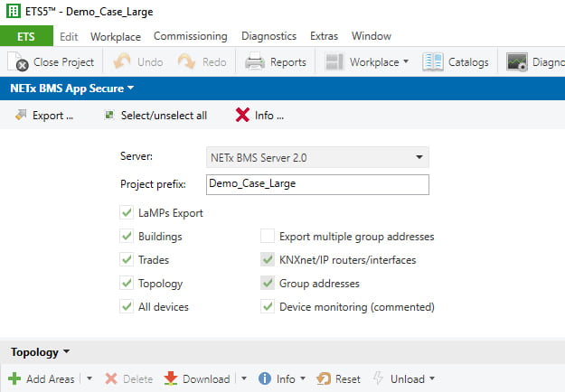Click the Catalogs button label

tap(468, 62)
